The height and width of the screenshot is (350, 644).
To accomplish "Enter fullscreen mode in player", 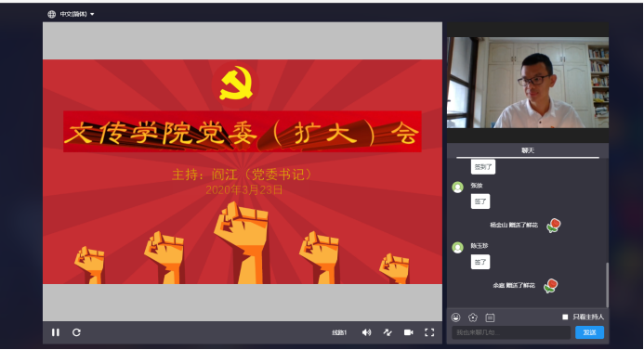I will point(429,332).
